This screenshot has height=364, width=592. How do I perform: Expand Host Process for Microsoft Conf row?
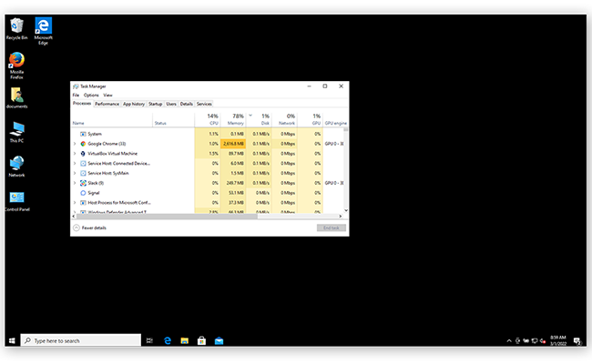[x=75, y=203]
